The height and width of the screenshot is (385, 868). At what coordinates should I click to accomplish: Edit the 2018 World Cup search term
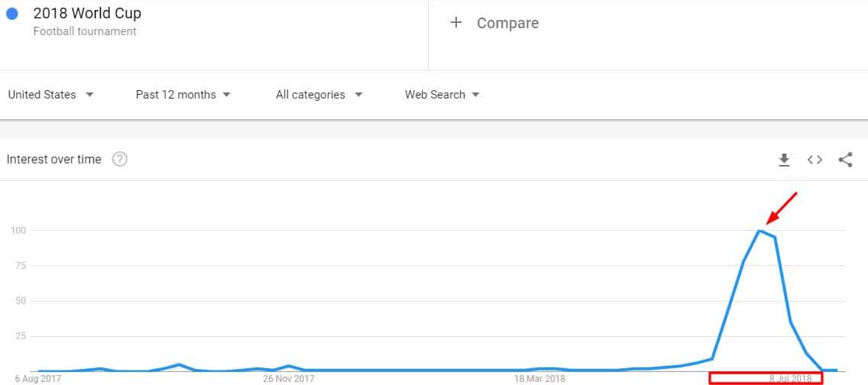87,13
